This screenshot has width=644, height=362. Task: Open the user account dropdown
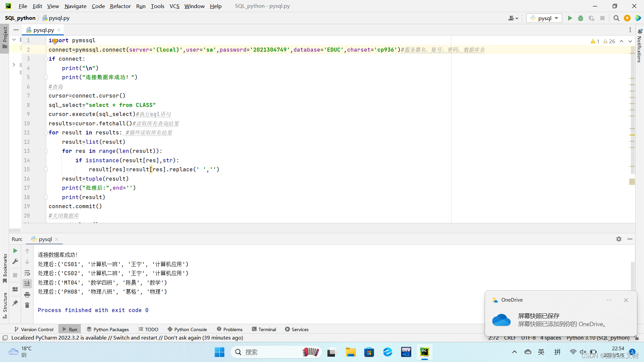pos(513,18)
